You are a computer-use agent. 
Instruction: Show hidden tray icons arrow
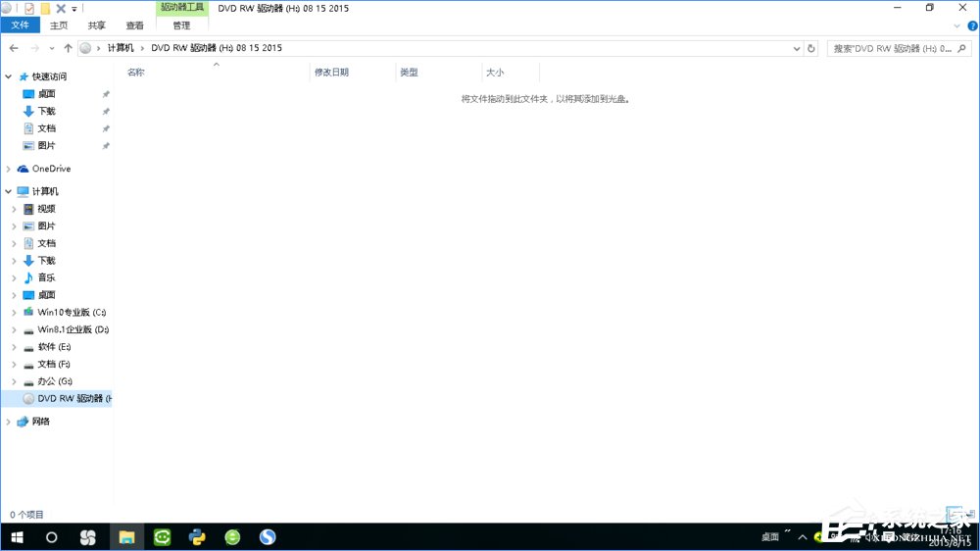coord(803,537)
